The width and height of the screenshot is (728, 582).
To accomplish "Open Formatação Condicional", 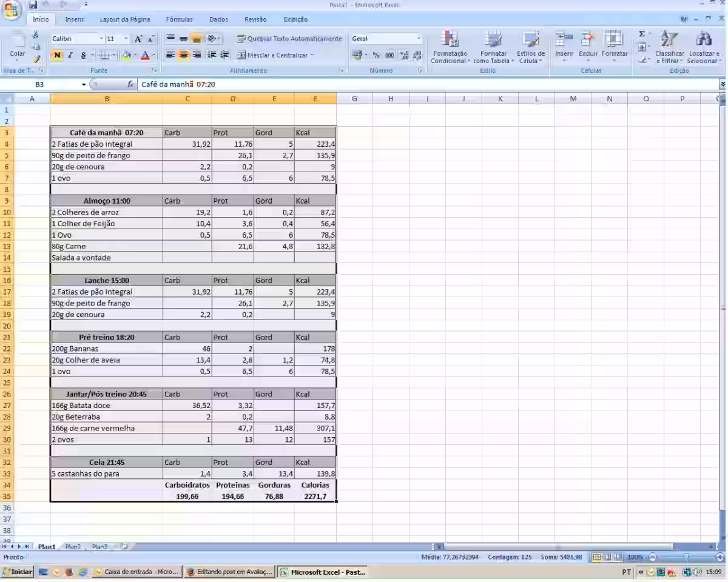I will coord(450,47).
